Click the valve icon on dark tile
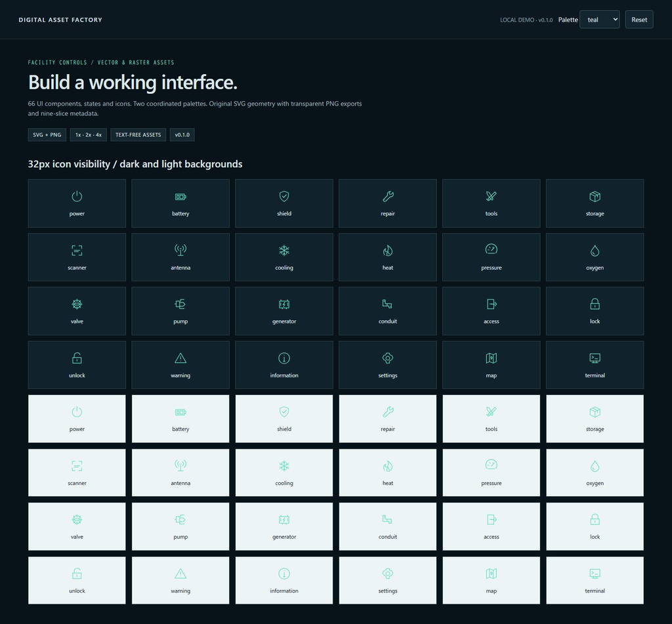Viewport: 672px width, 624px height. point(77,304)
